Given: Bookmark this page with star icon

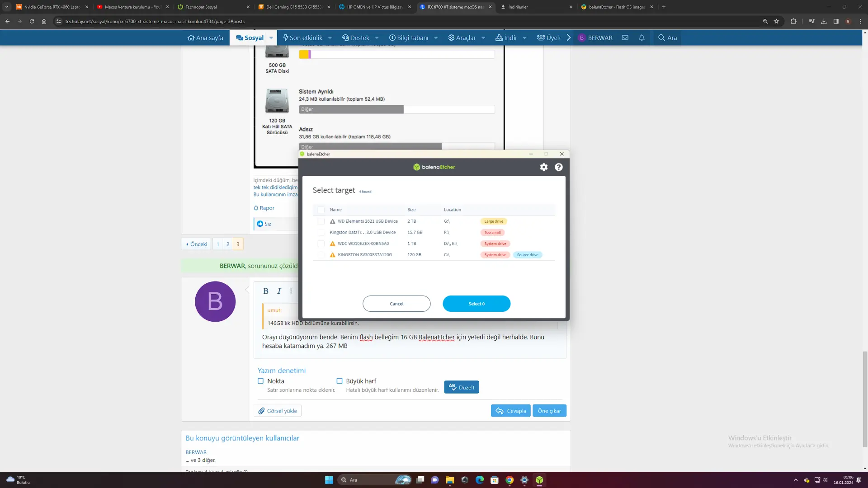Looking at the screenshot, I should click(777, 21).
